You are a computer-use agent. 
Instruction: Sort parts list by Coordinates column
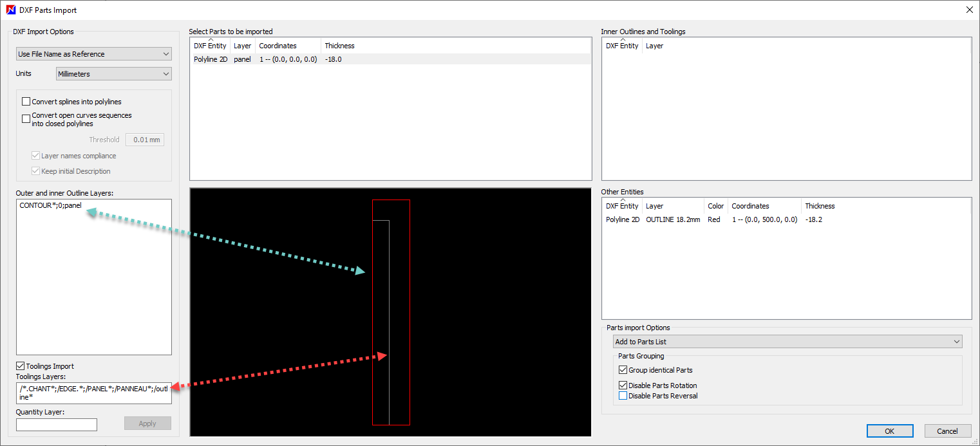point(288,46)
